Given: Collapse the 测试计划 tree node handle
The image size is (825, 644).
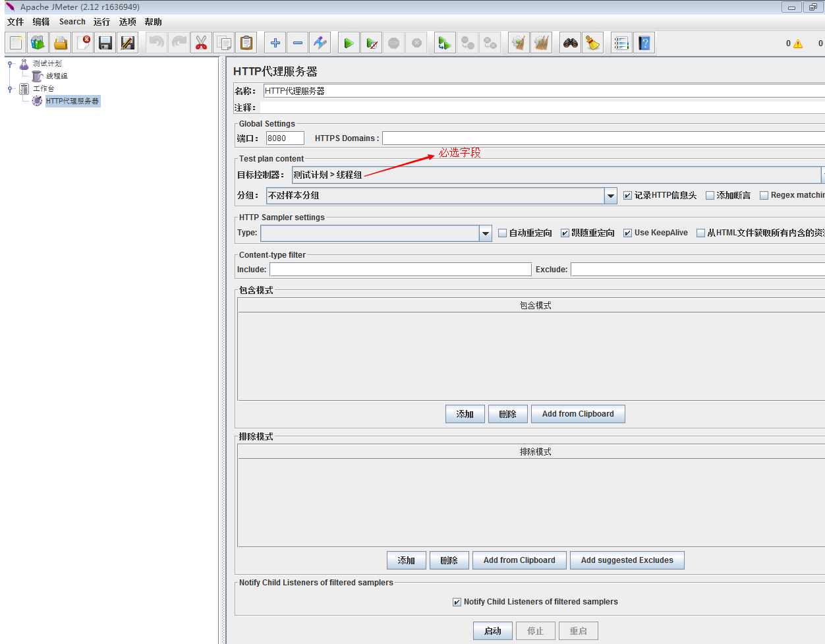Looking at the screenshot, I should (10, 64).
